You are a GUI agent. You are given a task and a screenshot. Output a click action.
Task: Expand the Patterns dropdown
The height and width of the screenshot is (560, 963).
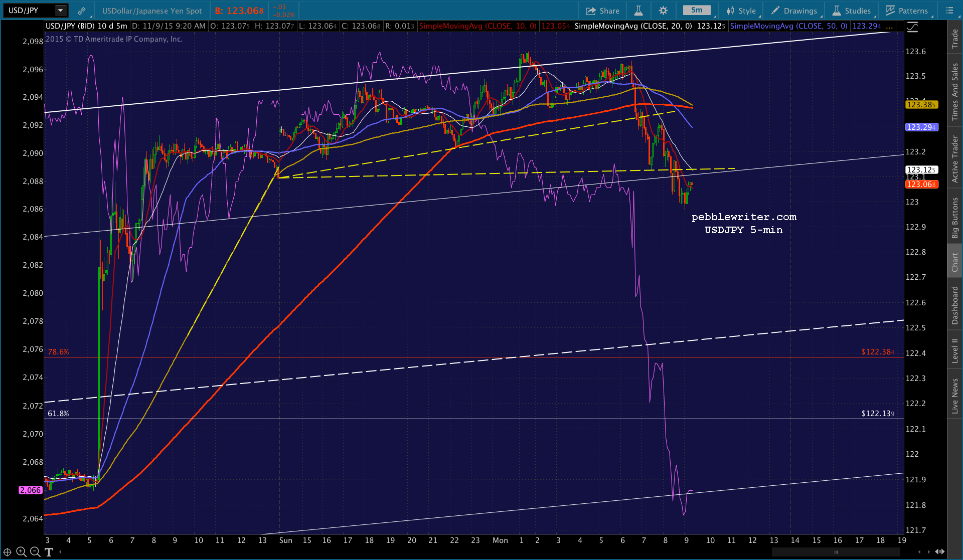click(x=907, y=11)
